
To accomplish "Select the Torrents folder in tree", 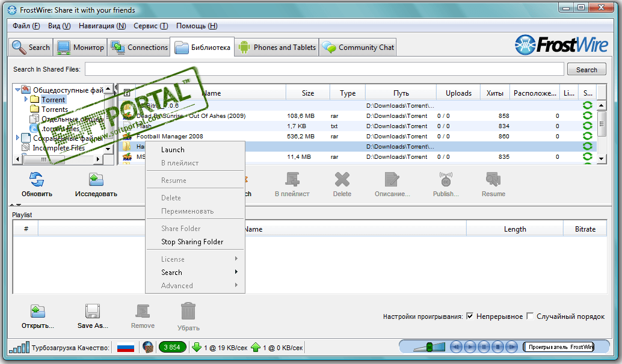I will pyautogui.click(x=55, y=109).
